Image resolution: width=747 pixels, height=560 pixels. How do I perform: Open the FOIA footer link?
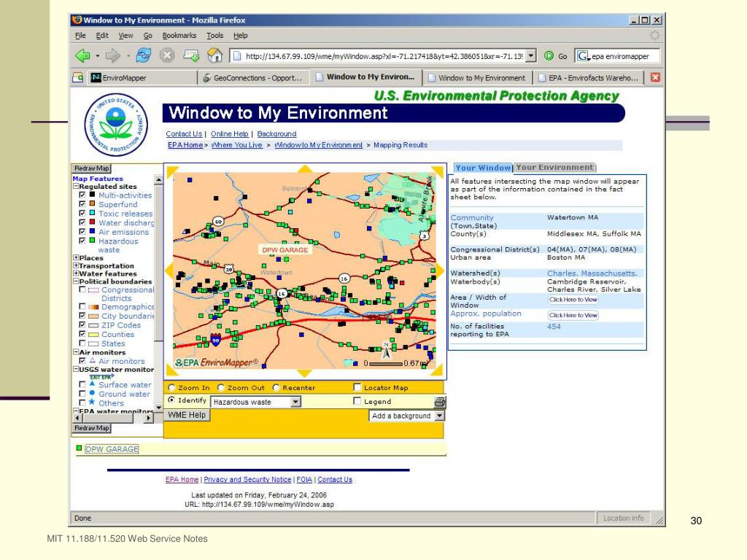tap(304, 480)
